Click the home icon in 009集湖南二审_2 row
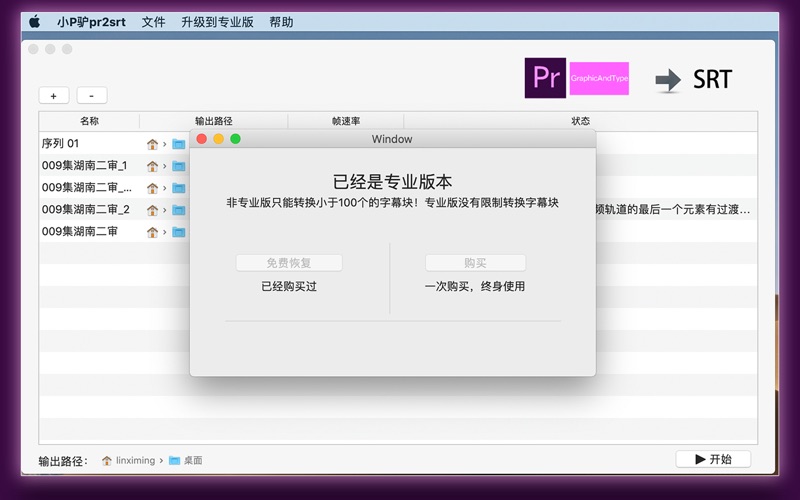 [x=152, y=210]
